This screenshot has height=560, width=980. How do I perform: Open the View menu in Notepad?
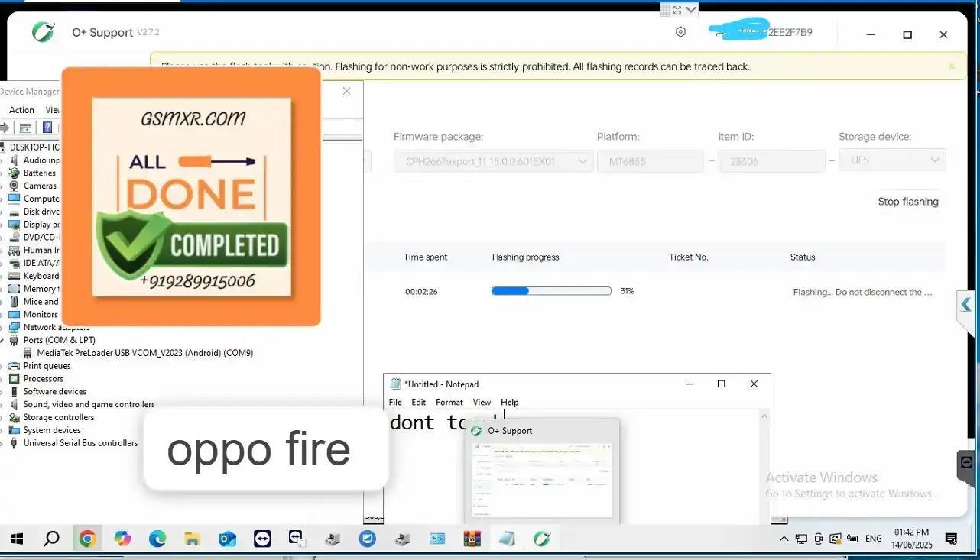tap(482, 402)
